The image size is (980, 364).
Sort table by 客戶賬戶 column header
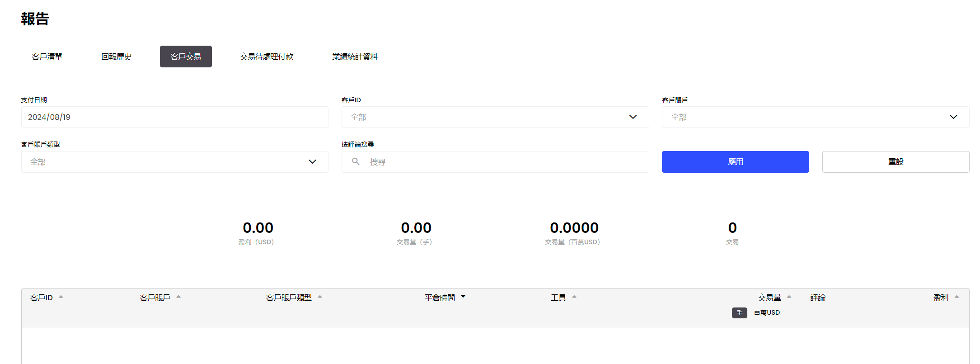160,298
